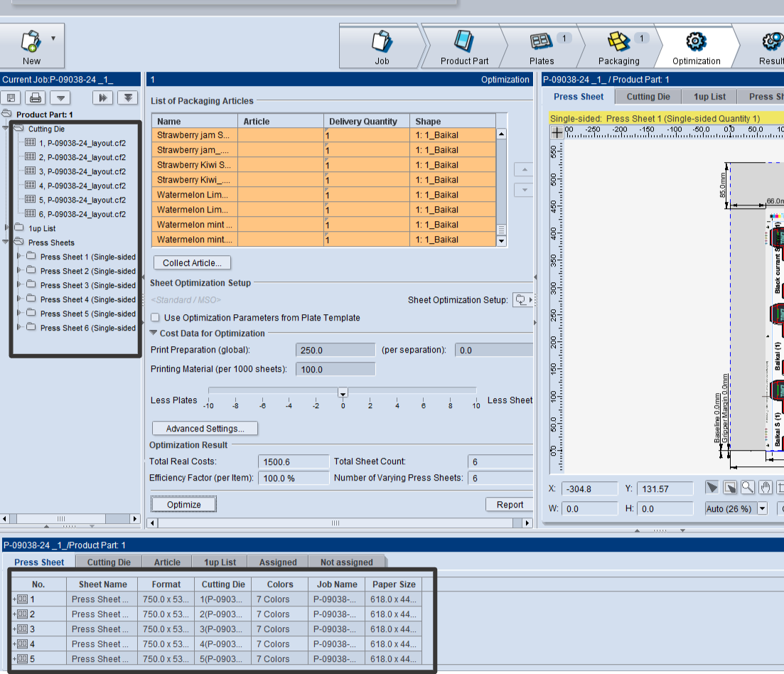Select the arrow pointer tool

pos(712,488)
